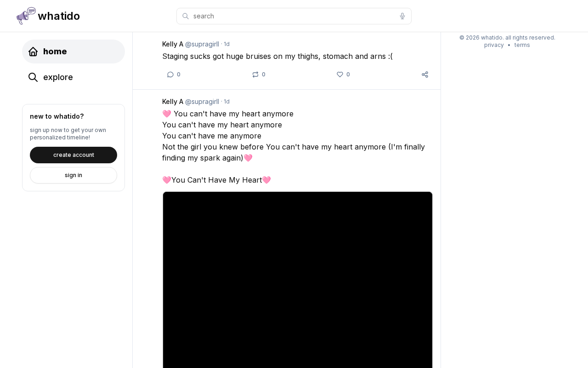The image size is (588, 368).
Task: Like the post about staging bruises
Action: pyautogui.click(x=340, y=75)
